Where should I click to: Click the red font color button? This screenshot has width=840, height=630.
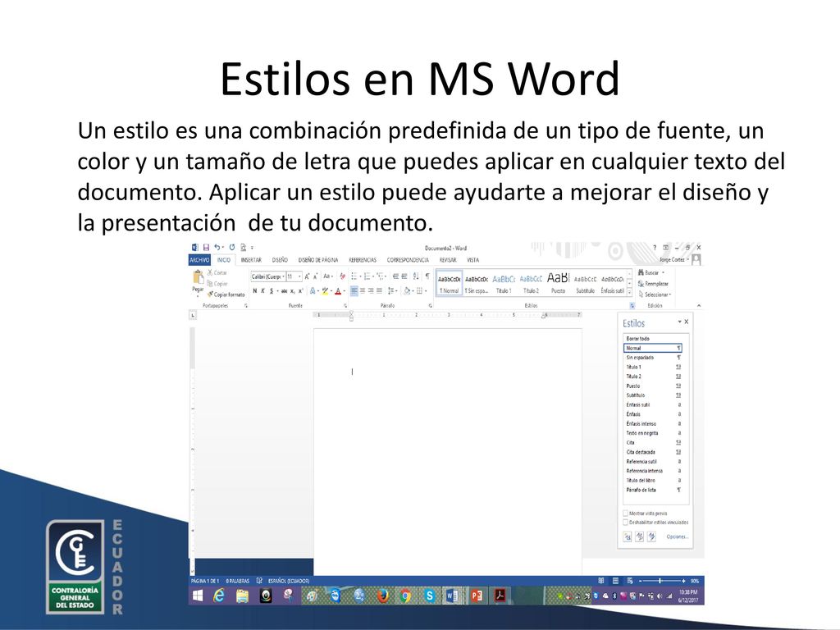click(337, 291)
